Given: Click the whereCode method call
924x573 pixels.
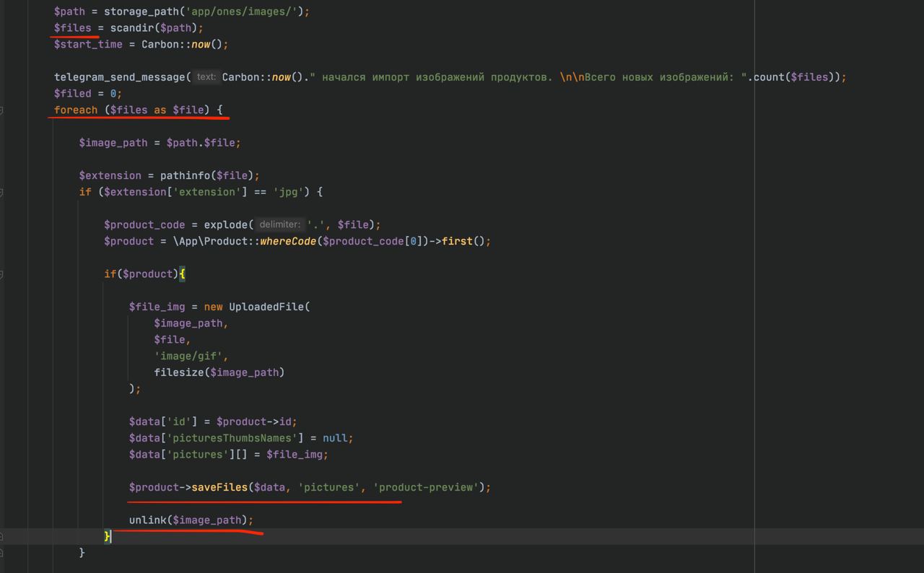Looking at the screenshot, I should [x=288, y=241].
